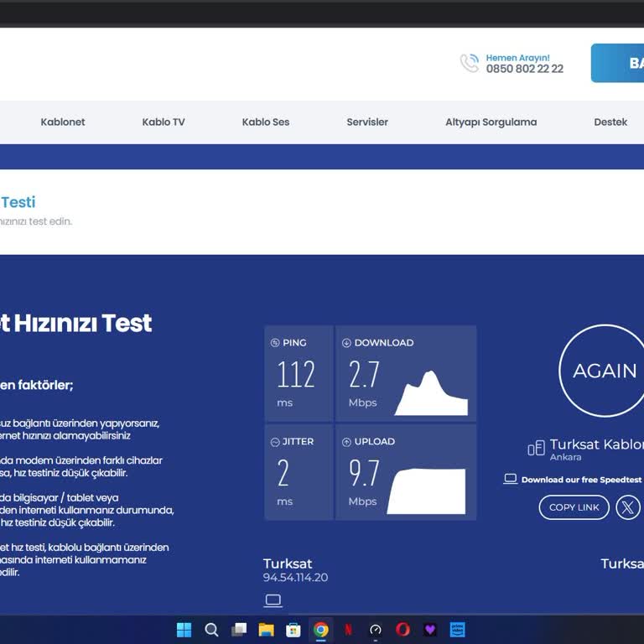
Task: Click Turksat Kablo server name
Action: [x=597, y=444]
